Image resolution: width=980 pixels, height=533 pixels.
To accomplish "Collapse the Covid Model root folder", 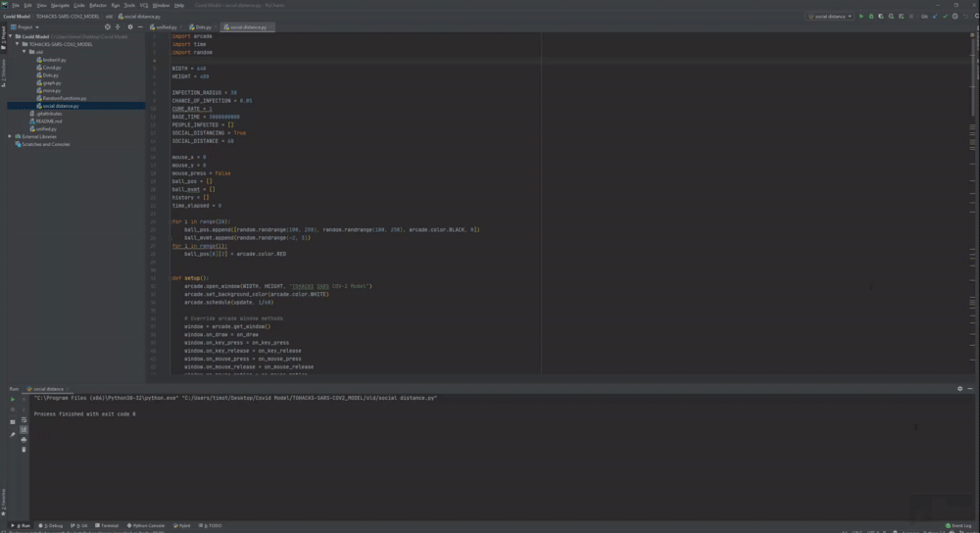I will pyautogui.click(x=11, y=37).
